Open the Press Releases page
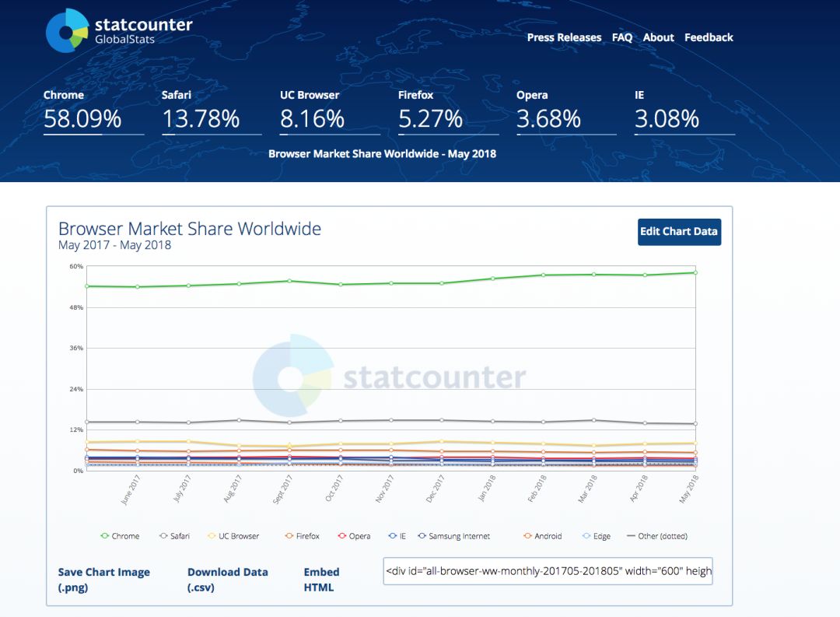The image size is (840, 617). pyautogui.click(x=564, y=37)
